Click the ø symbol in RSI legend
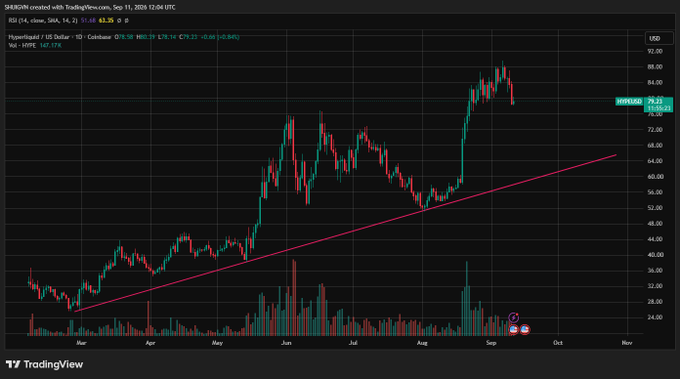This screenshot has width=680, height=379. pyautogui.click(x=119, y=20)
